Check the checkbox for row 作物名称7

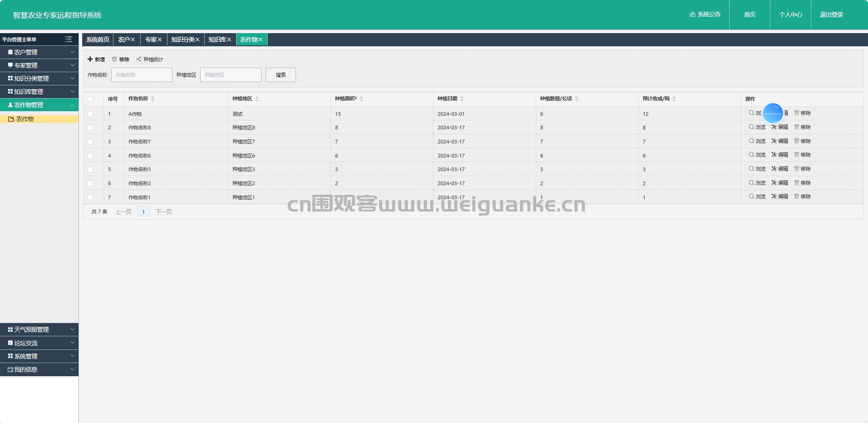[90, 142]
